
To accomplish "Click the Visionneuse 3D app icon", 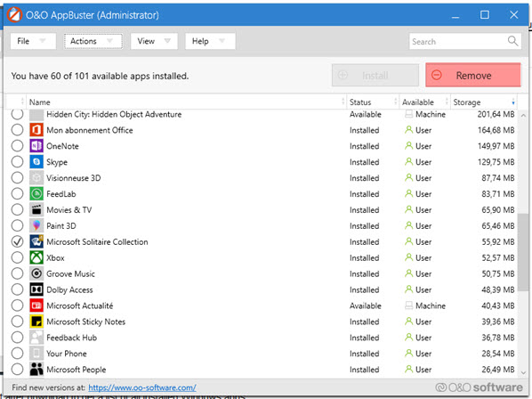I will click(x=36, y=178).
